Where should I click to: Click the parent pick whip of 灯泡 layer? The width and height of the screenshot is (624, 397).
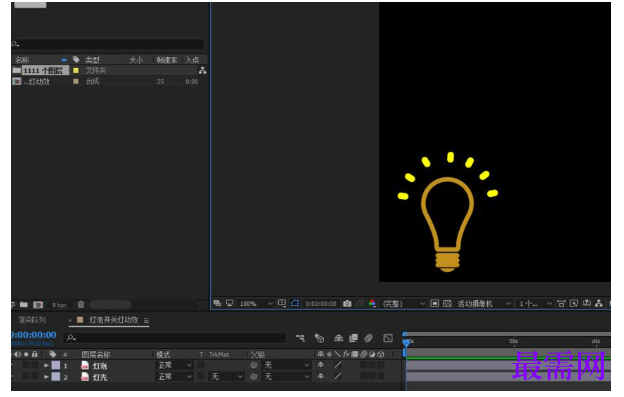[254, 365]
